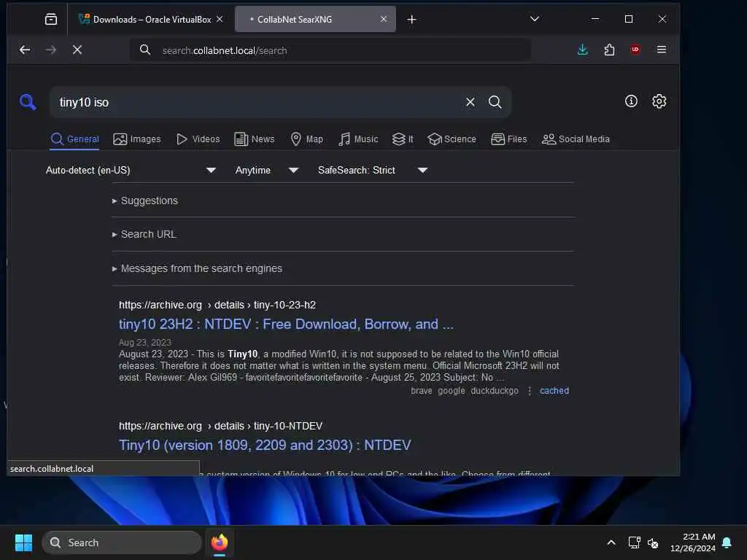
Task: Switch to Videos results
Action: tap(198, 139)
